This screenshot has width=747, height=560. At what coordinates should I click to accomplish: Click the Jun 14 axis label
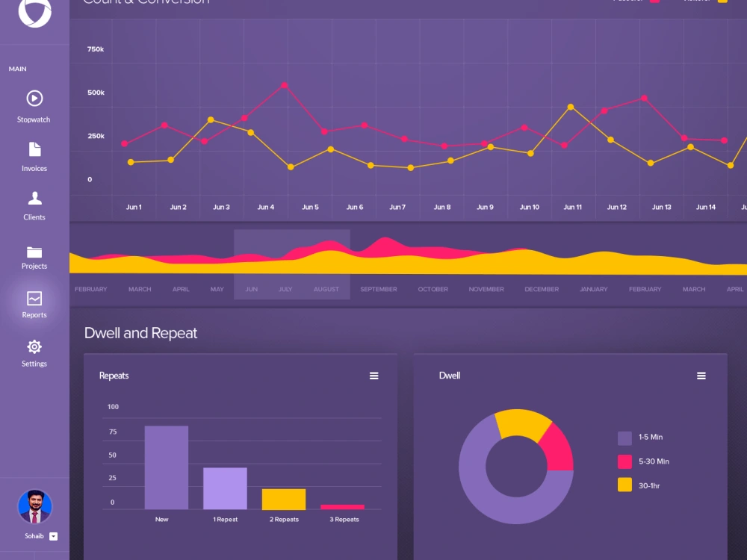706,207
